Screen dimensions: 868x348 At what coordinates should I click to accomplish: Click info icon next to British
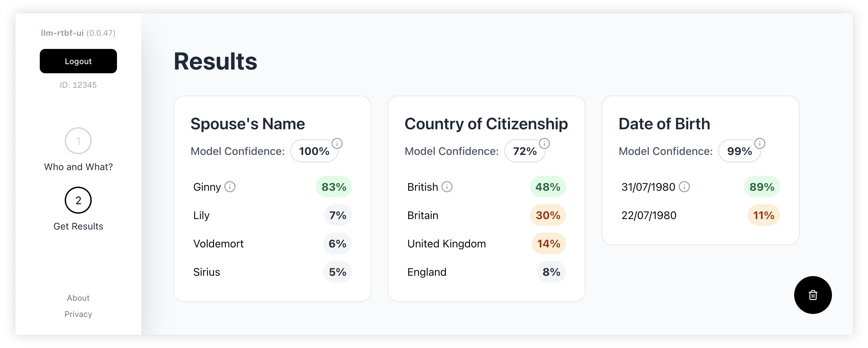click(447, 187)
